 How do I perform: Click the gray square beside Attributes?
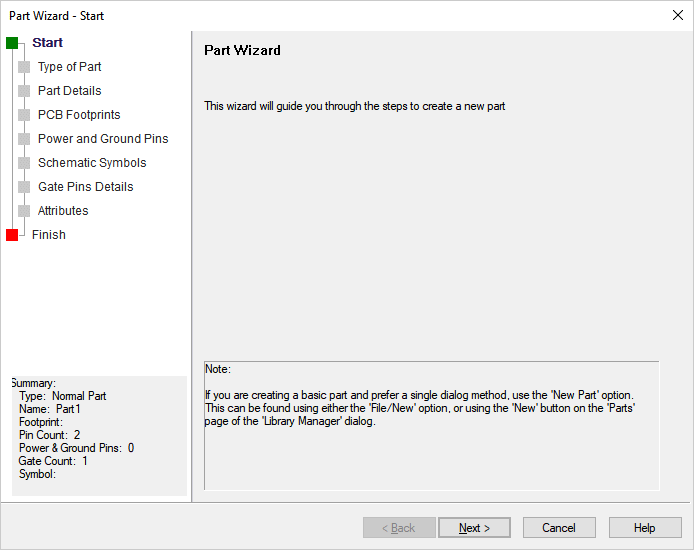click(24, 211)
